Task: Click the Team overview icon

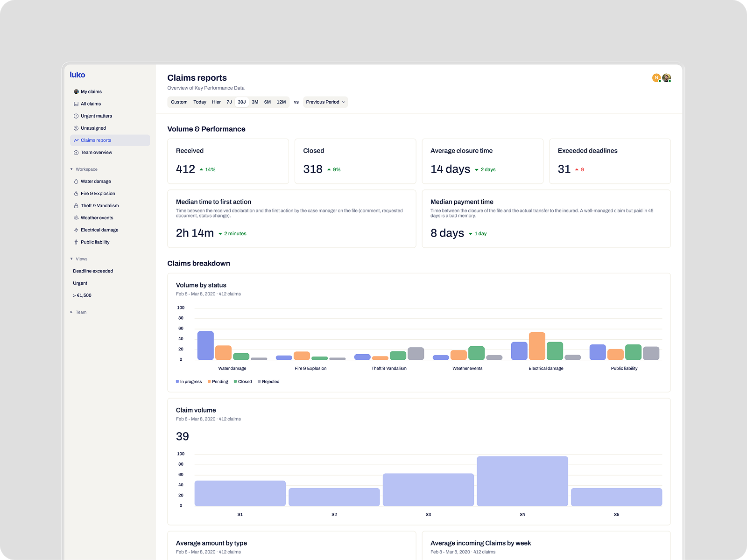Action: [76, 153]
